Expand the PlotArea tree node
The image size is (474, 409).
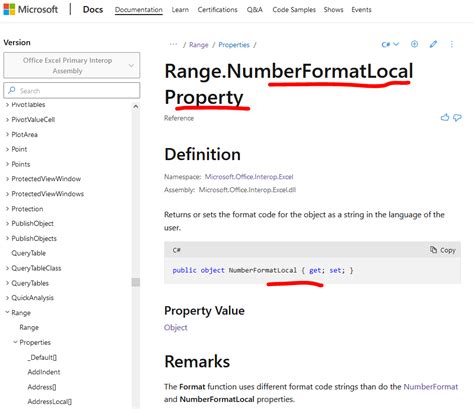(7, 135)
